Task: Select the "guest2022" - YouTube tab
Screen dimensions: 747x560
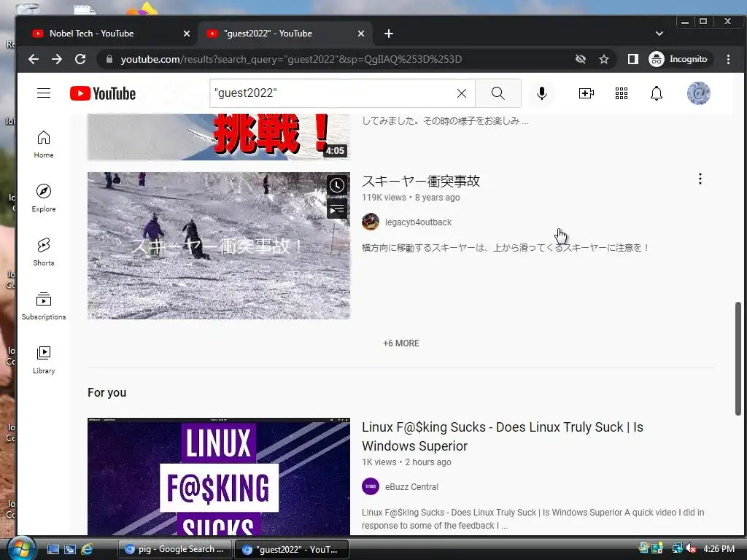Action: 284,34
